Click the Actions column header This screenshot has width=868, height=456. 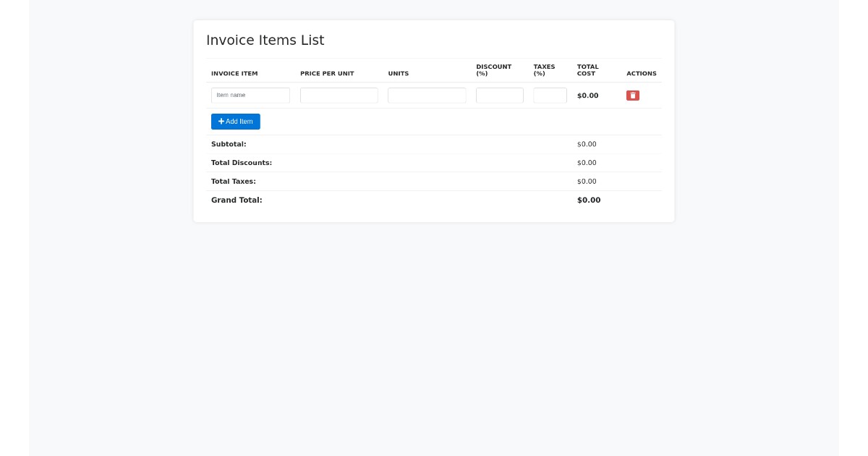click(x=641, y=74)
